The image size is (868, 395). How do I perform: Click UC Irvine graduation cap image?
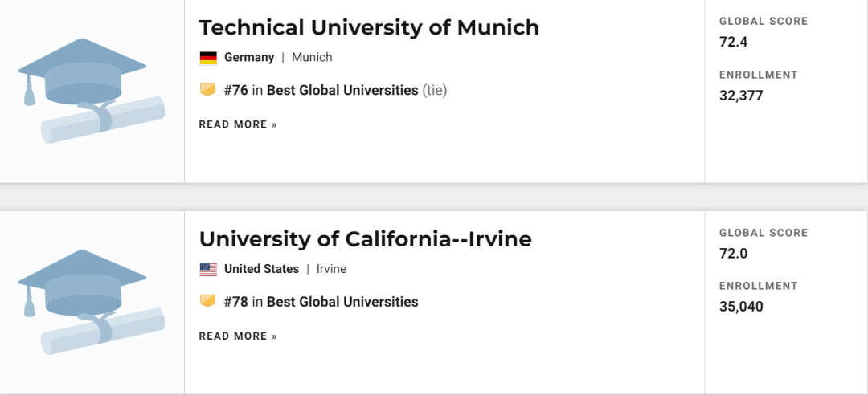pos(91,302)
